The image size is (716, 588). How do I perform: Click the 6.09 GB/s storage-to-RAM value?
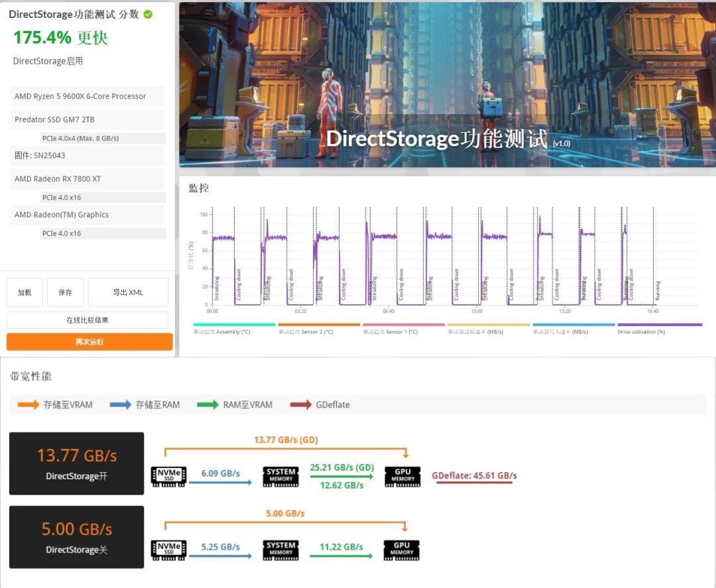(221, 473)
